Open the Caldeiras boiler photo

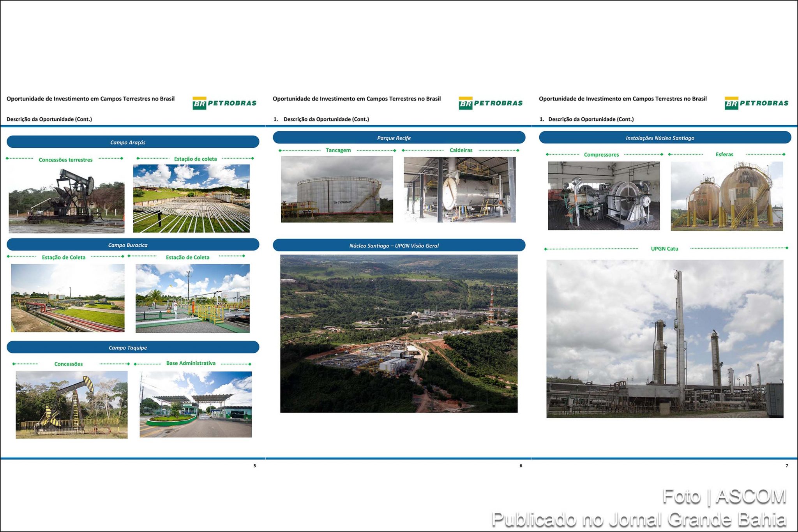click(x=460, y=190)
